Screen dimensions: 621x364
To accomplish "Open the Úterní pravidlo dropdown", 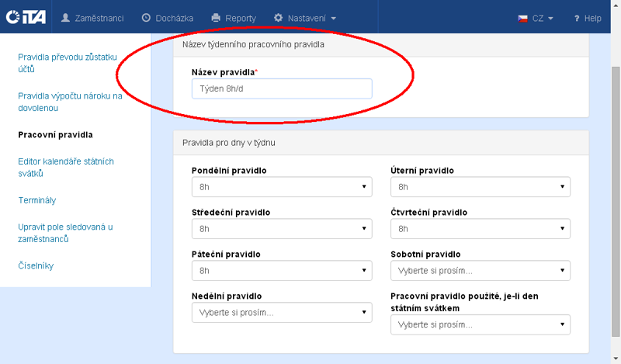I will [480, 187].
